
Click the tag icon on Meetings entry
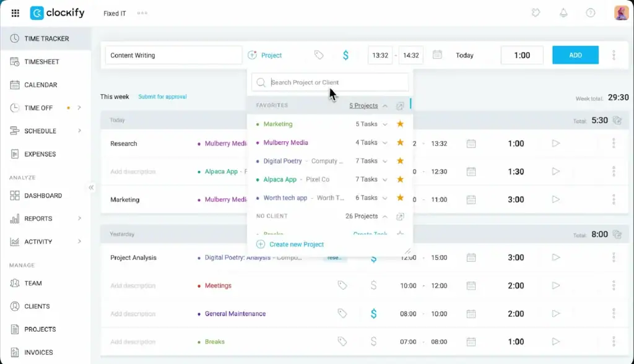342,285
